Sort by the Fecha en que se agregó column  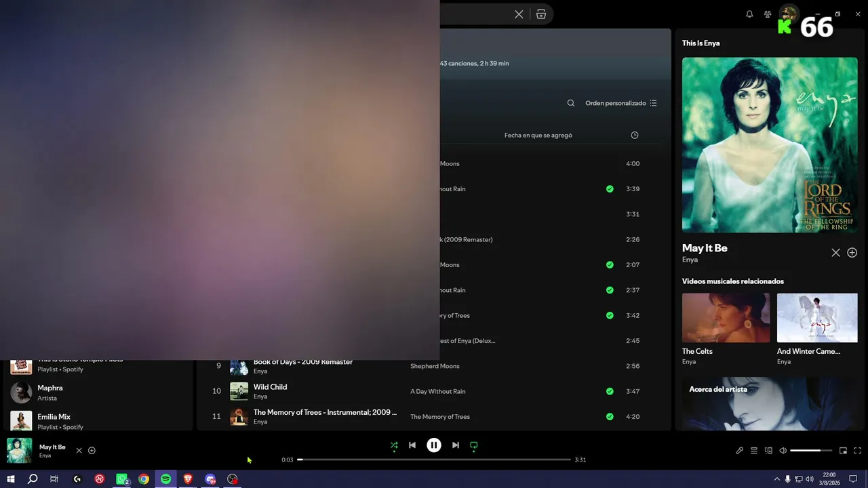click(x=538, y=136)
